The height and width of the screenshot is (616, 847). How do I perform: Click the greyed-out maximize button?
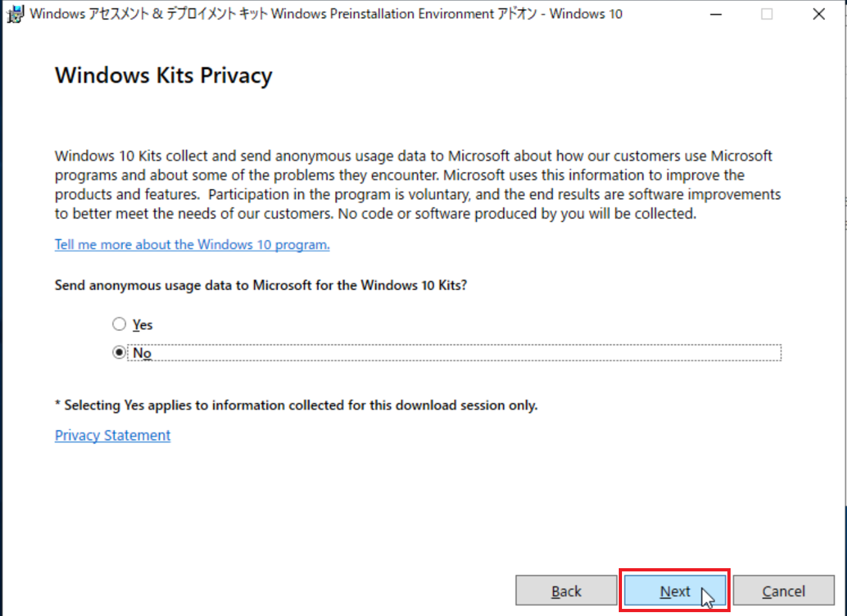pos(767,14)
